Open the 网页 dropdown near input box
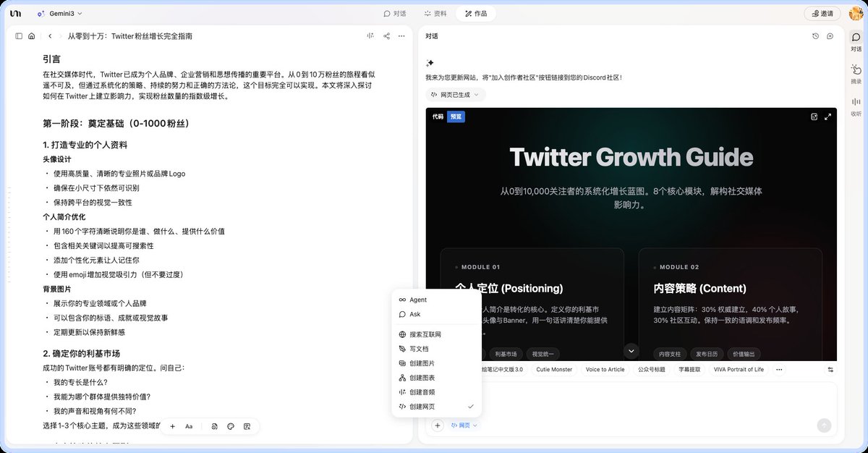The image size is (868, 453). pos(463,426)
